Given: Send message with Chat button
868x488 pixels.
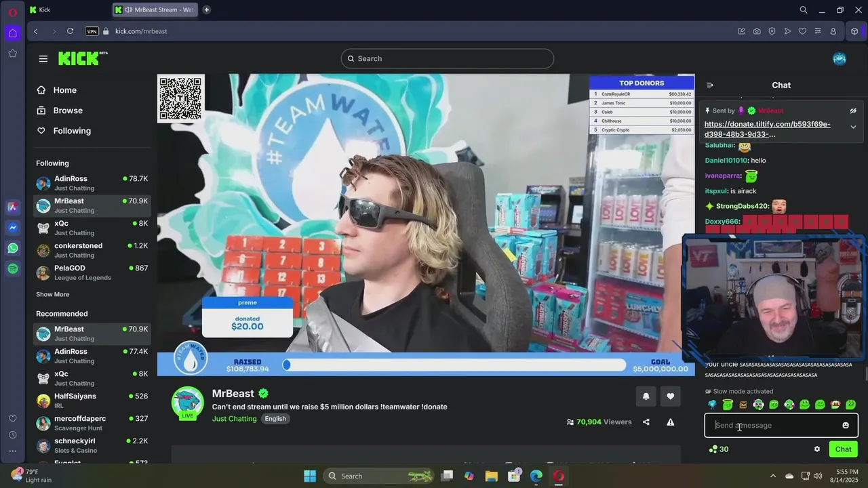Looking at the screenshot, I should click(x=843, y=449).
